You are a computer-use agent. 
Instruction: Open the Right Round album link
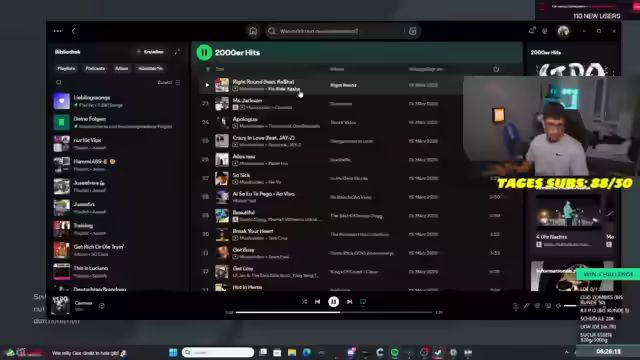pos(343,85)
